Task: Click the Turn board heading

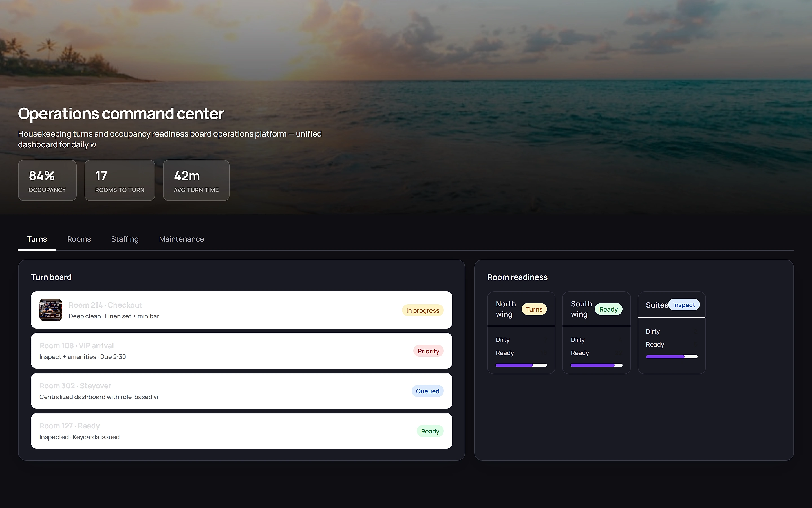Action: click(x=51, y=277)
